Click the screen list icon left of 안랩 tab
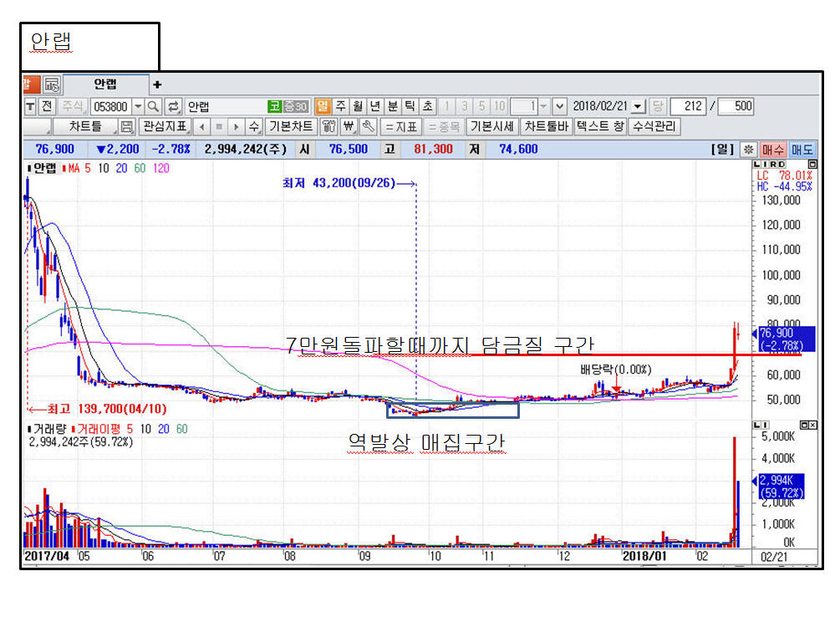840x617 pixels. tap(52, 84)
